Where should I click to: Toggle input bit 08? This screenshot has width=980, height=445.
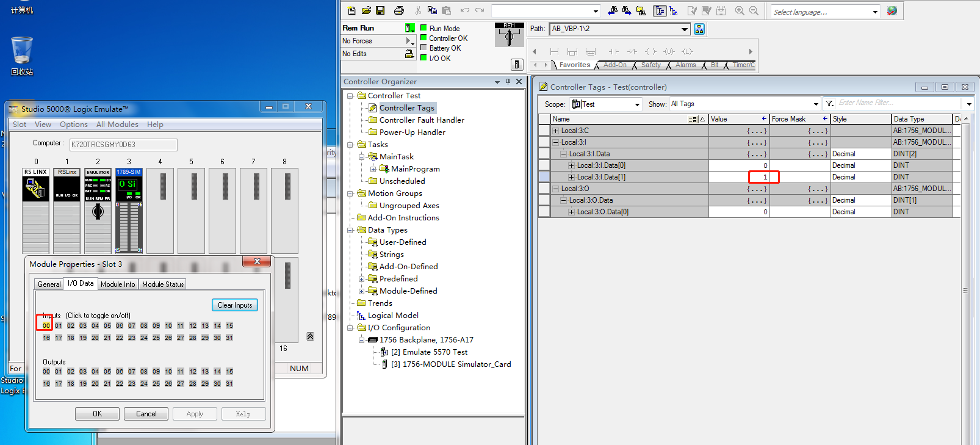click(144, 326)
